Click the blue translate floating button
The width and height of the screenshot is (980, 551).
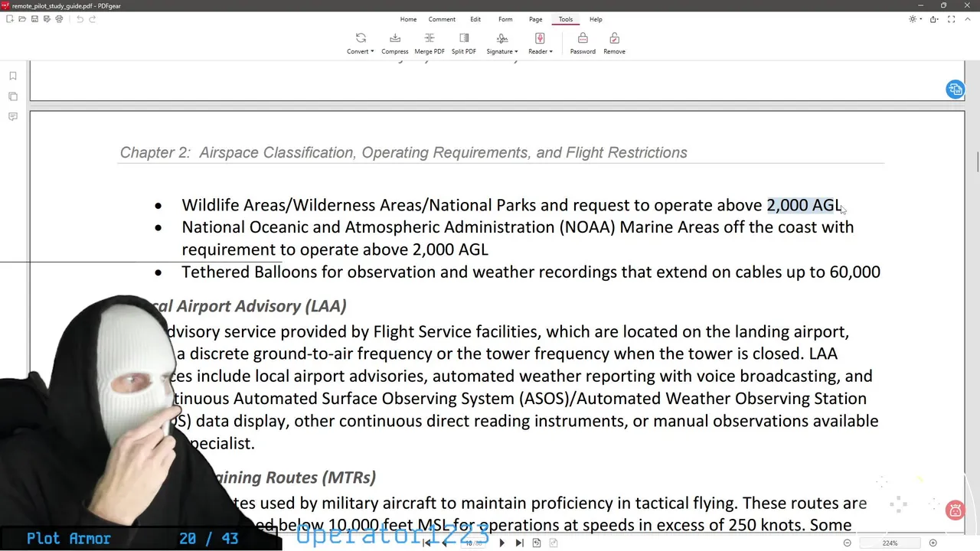point(955,90)
